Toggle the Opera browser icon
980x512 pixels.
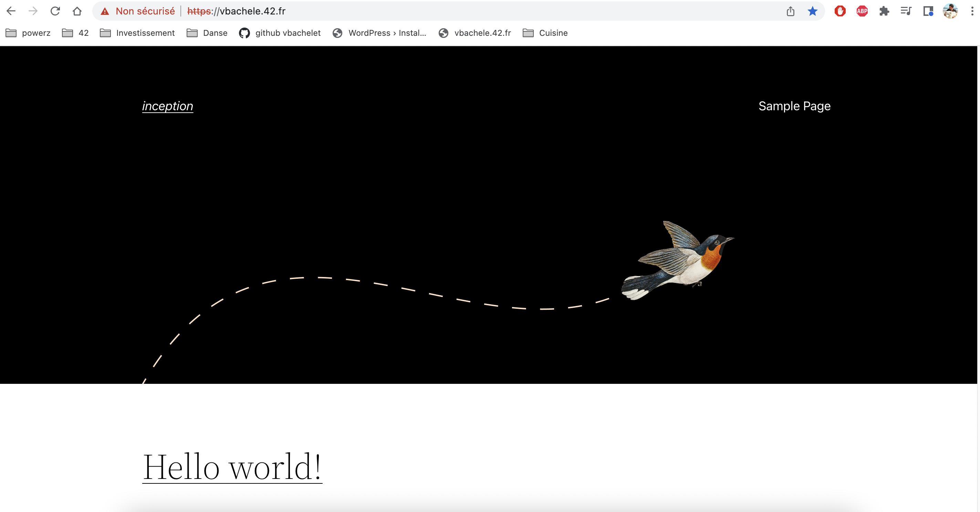(x=841, y=11)
